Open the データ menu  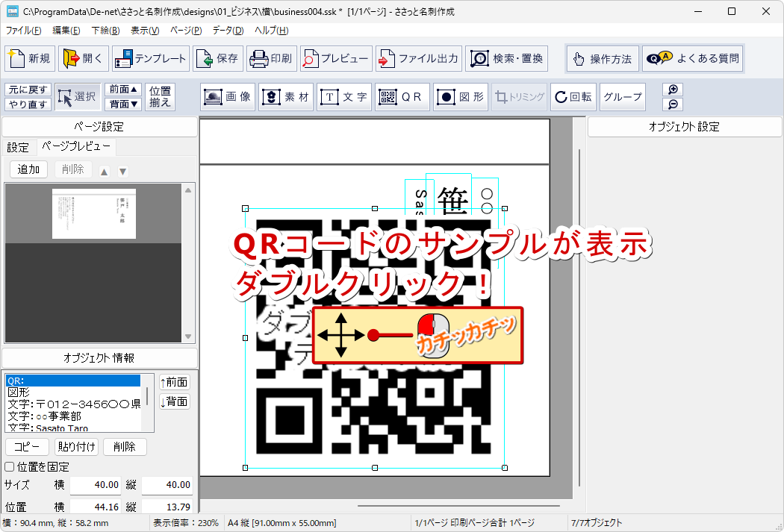pos(228,31)
